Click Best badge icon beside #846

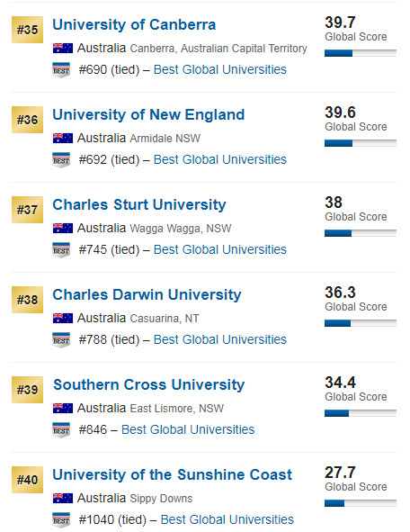click(x=61, y=430)
